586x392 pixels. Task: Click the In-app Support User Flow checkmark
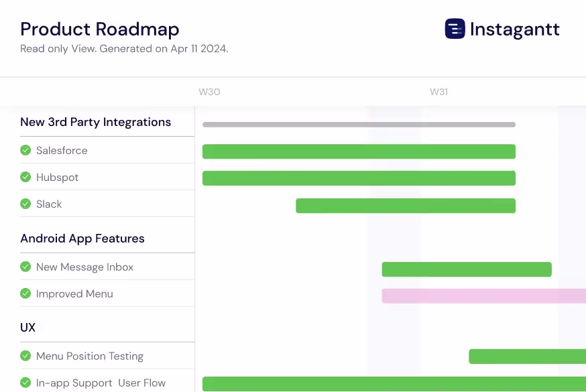pos(25,383)
